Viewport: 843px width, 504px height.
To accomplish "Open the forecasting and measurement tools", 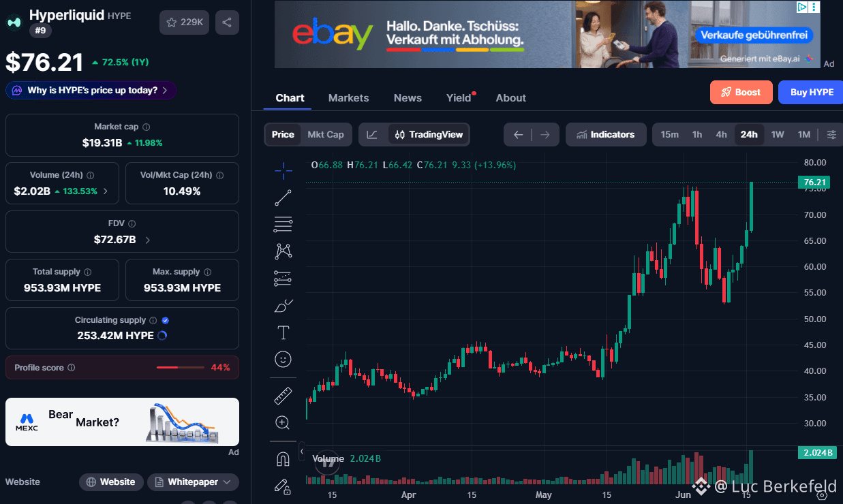I will [283, 278].
